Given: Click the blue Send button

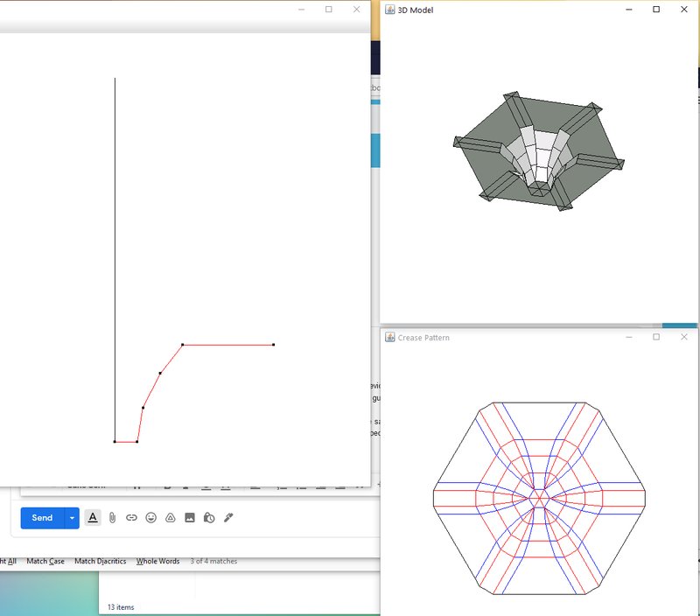Looking at the screenshot, I should tap(42, 518).
